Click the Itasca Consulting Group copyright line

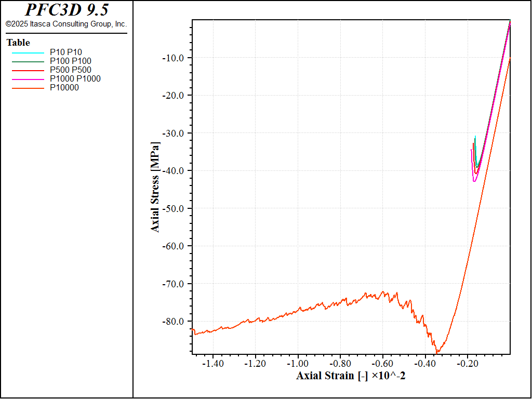click(x=66, y=24)
